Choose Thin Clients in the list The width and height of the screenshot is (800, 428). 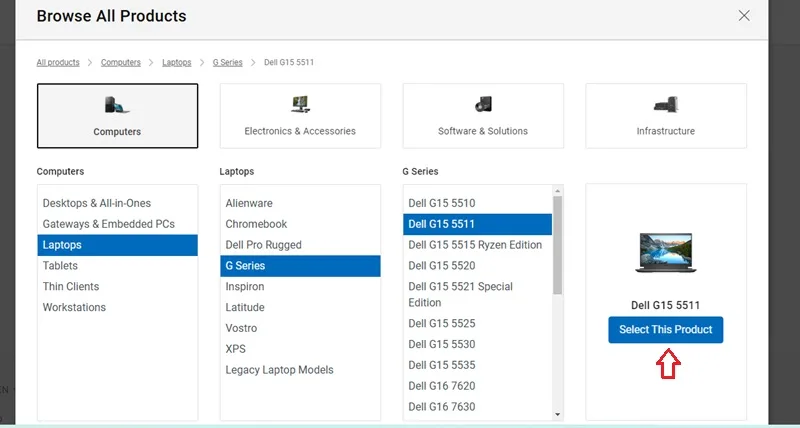[117, 287]
